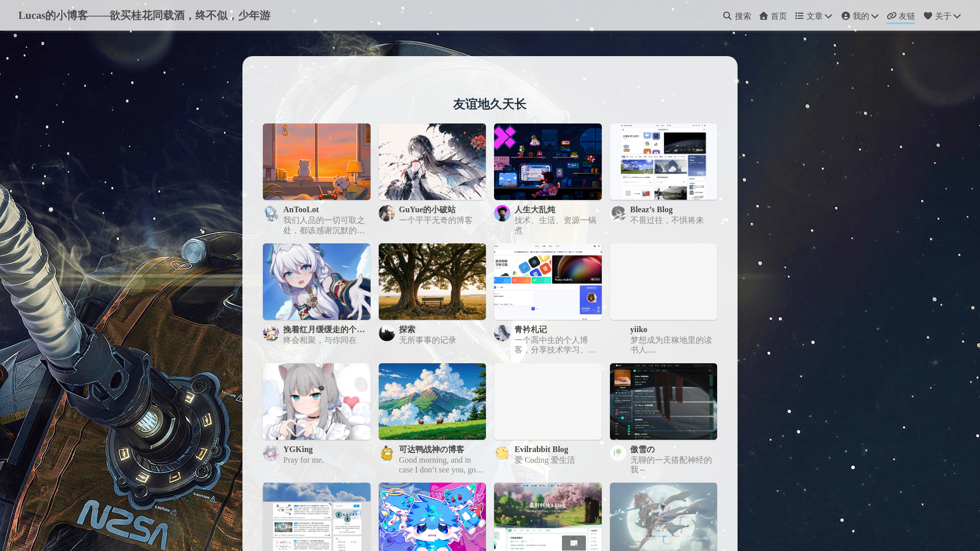Open the YGKing title link
Image resolution: width=980 pixels, height=551 pixels.
(298, 449)
